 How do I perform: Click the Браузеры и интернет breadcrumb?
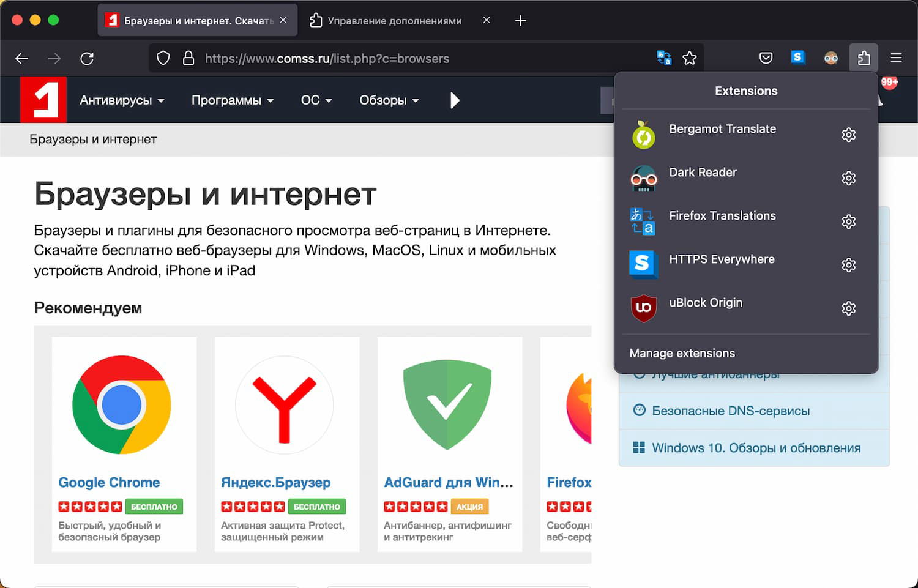pos(93,139)
